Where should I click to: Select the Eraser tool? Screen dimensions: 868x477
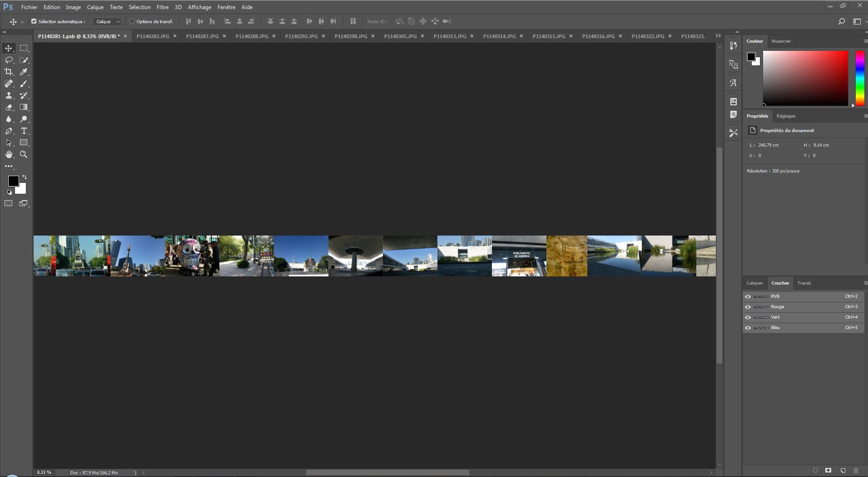[x=9, y=107]
